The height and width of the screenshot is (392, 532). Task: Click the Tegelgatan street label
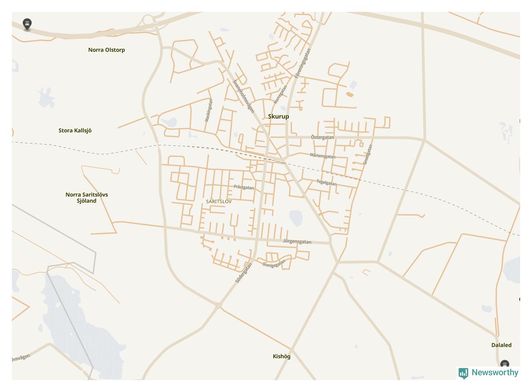326,182
